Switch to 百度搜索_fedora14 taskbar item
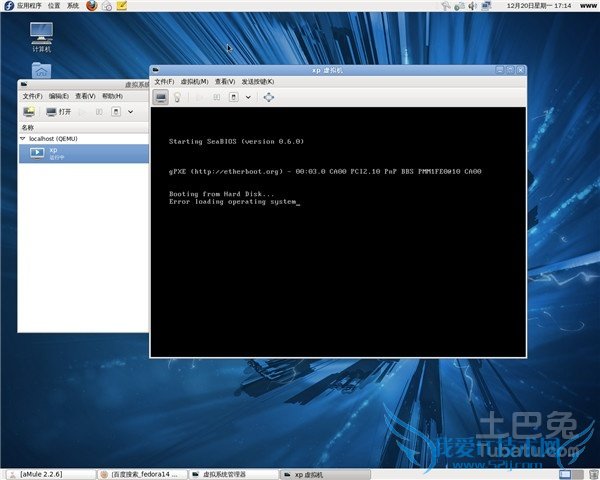 coord(142,474)
